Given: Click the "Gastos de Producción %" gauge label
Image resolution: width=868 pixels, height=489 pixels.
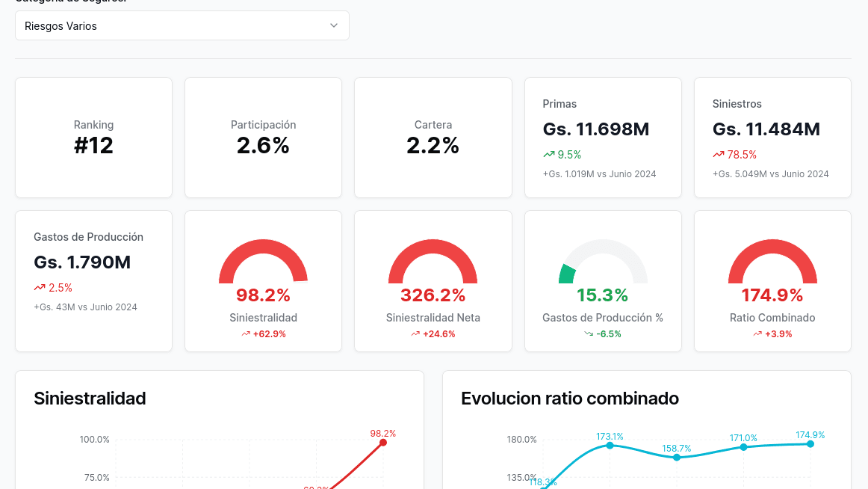Looking at the screenshot, I should click(x=602, y=318).
